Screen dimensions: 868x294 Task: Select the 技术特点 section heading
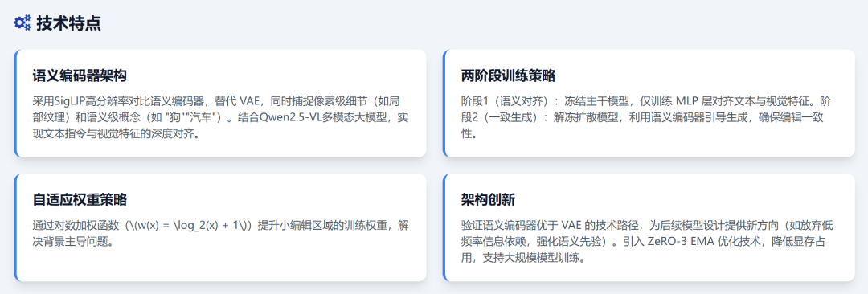(x=68, y=23)
